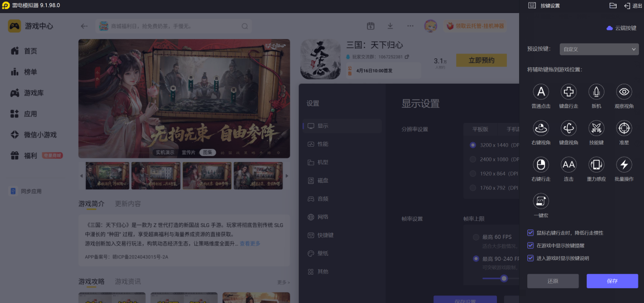Select the 键盘视角 keyboard view icon

pos(568,128)
